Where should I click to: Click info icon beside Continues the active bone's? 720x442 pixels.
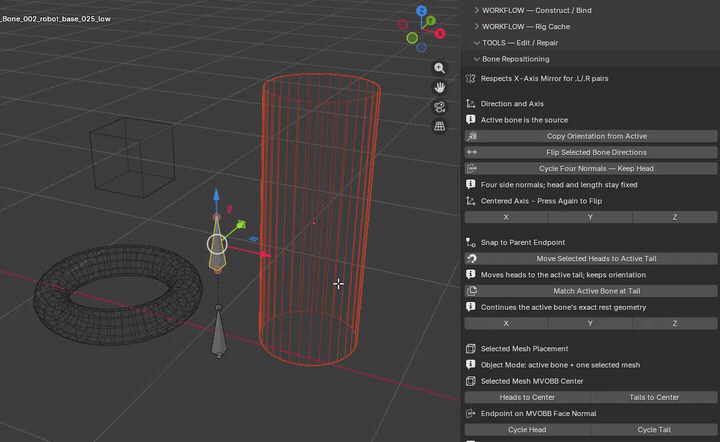click(471, 307)
